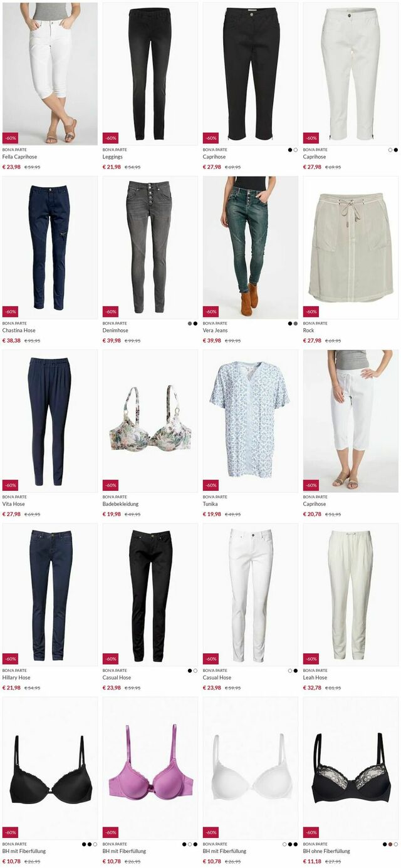The width and height of the screenshot is (401, 868).
Task: Open the Fella Caprihose product image
Action: tap(50, 74)
